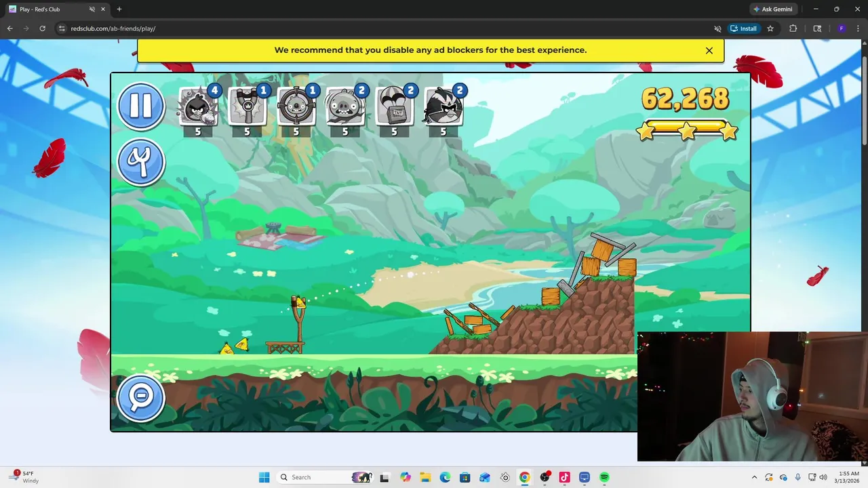Viewport: 868px width, 488px height.
Task: Ask Gemini from the title bar
Action: click(x=772, y=9)
